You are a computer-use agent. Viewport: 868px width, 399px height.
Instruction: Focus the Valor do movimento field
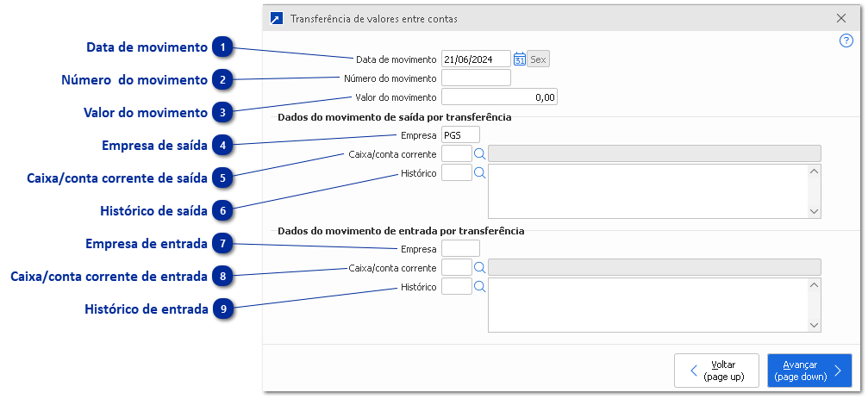click(499, 97)
